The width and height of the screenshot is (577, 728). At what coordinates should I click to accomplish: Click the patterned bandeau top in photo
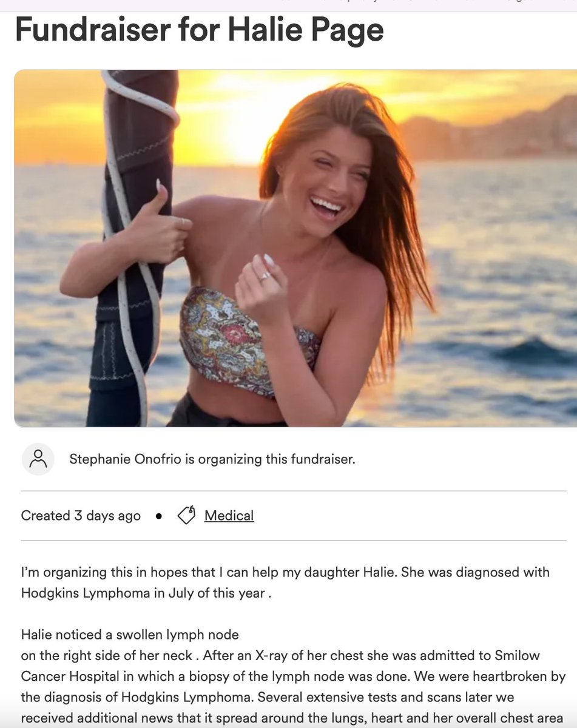click(249, 341)
